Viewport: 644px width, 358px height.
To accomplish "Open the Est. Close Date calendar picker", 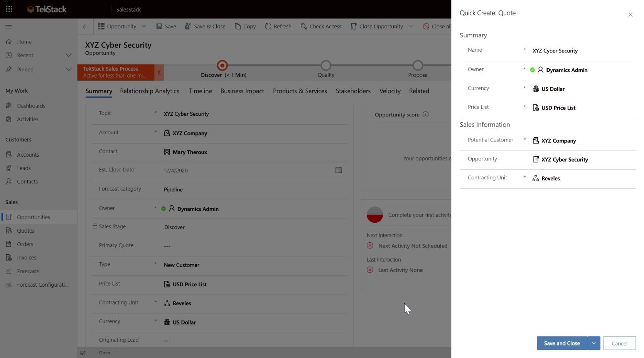I will coord(339,170).
